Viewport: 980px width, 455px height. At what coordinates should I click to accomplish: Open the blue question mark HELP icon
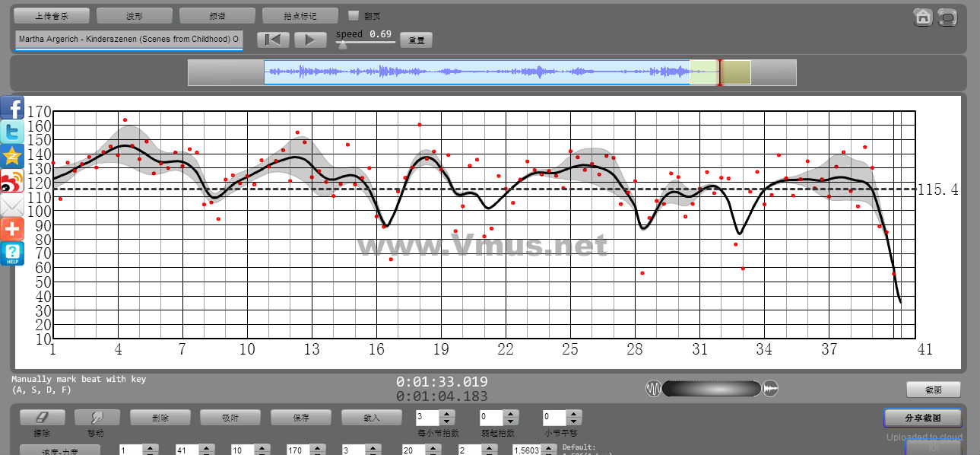(12, 253)
